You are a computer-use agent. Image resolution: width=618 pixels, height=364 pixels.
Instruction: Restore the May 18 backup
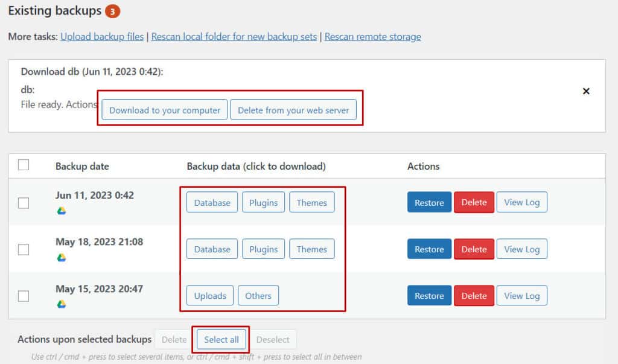coord(429,249)
